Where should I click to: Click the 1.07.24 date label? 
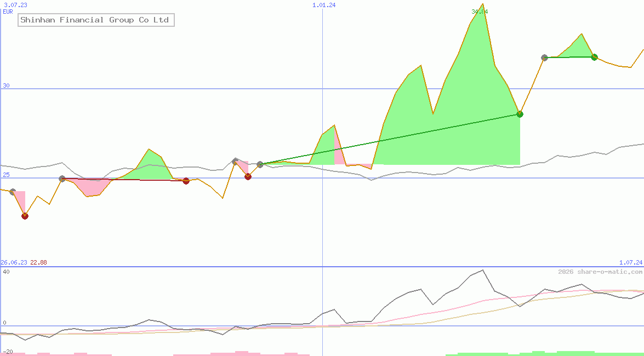coord(631,262)
